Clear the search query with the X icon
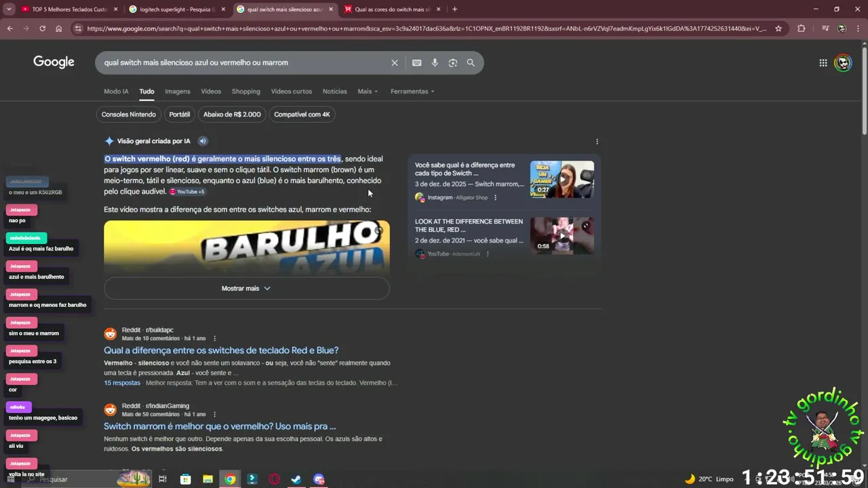Image resolution: width=868 pixels, height=488 pixels. pyautogui.click(x=394, y=62)
